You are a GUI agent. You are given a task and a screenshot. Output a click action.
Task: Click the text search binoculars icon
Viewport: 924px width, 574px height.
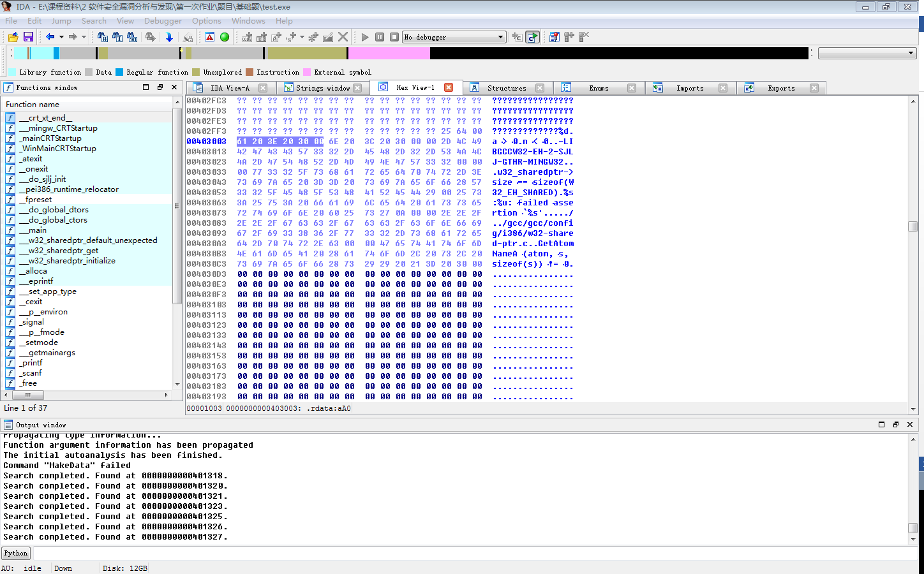point(117,37)
